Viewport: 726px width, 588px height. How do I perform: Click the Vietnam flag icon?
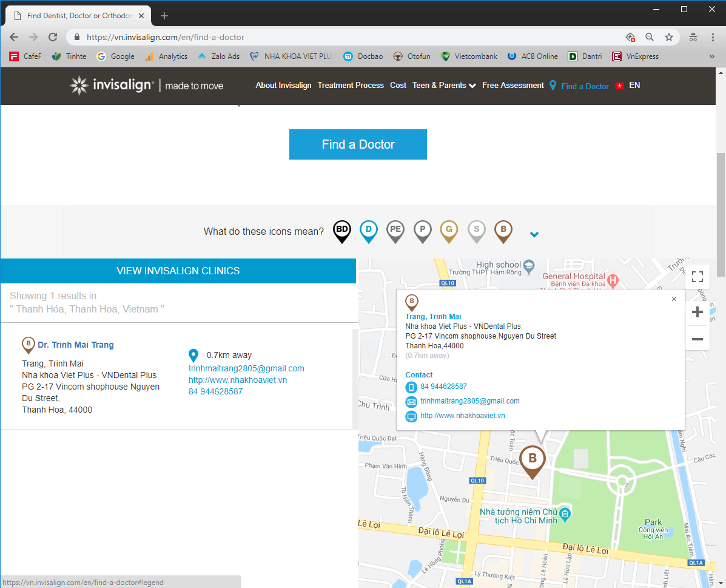[619, 86]
